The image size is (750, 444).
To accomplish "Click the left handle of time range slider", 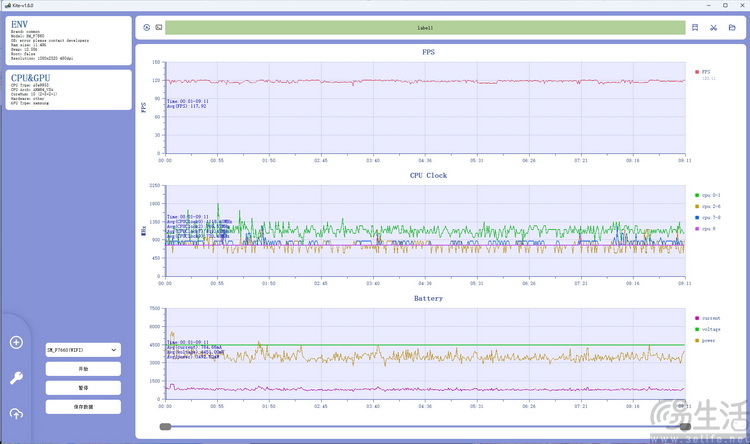I will [x=164, y=427].
